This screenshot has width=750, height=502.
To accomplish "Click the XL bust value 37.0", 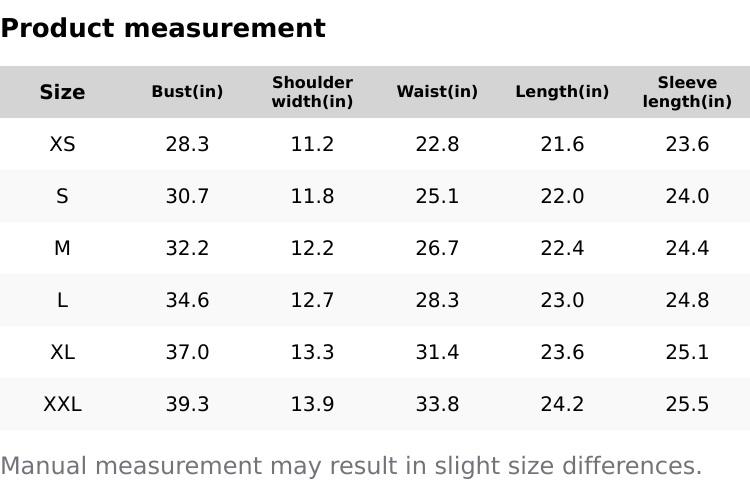I will coord(187,352).
